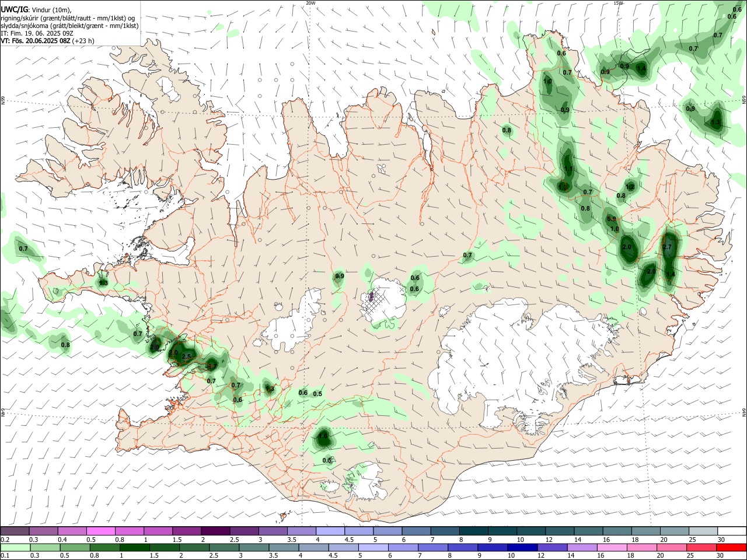Pick the bright magenta 0.5–0.8 snow swatch
Viewport: 747px width, 560px height.
[x=101, y=531]
